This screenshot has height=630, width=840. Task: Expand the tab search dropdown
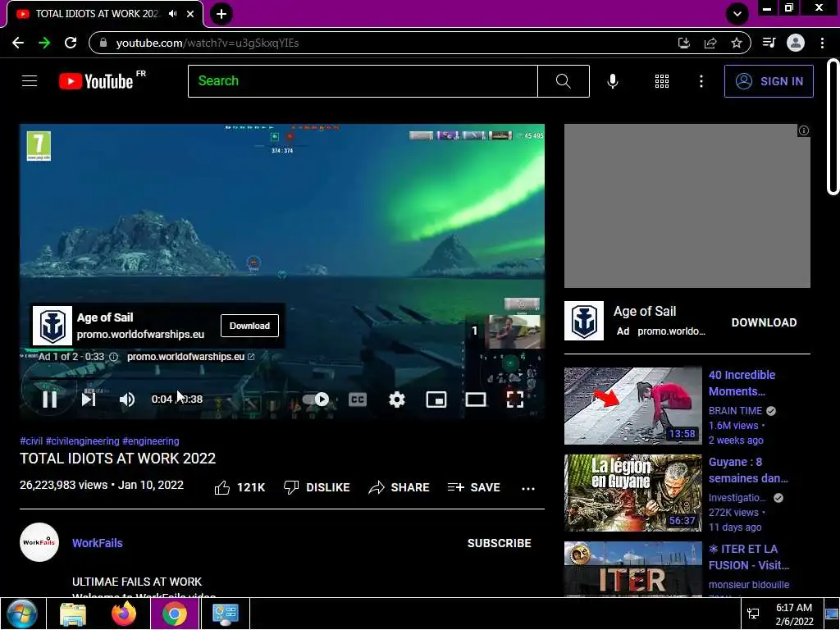coord(737,14)
